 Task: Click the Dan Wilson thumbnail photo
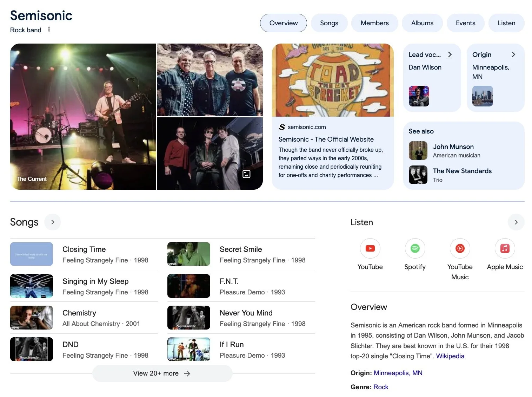(x=419, y=96)
